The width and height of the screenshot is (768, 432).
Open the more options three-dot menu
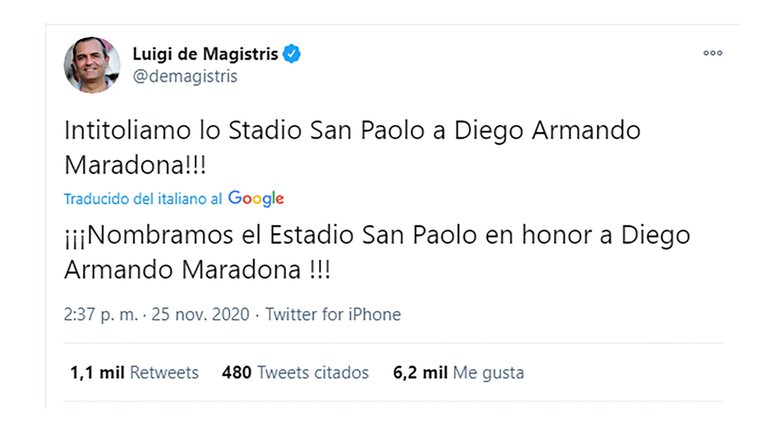pos(713,53)
